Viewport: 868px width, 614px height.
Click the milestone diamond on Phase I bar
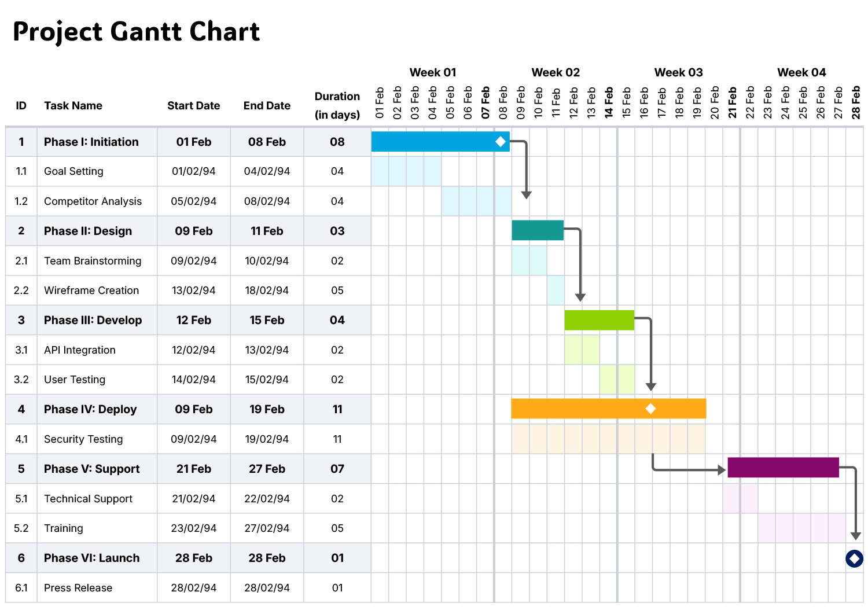point(500,141)
